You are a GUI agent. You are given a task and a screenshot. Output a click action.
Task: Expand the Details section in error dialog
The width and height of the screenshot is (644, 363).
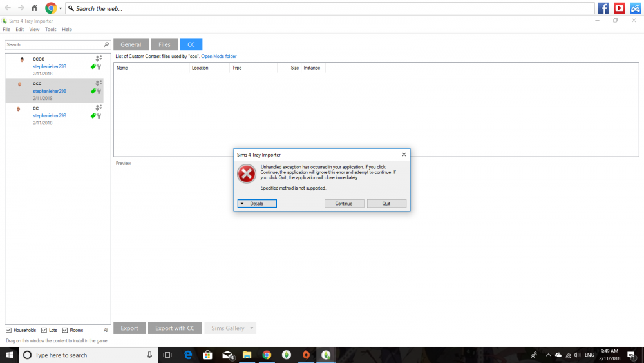tap(257, 204)
